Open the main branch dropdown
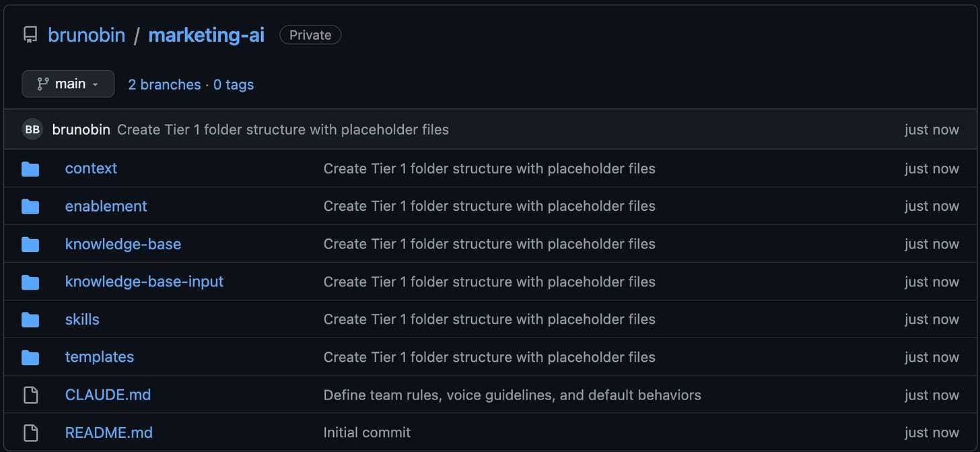This screenshot has height=452, width=980. click(68, 84)
